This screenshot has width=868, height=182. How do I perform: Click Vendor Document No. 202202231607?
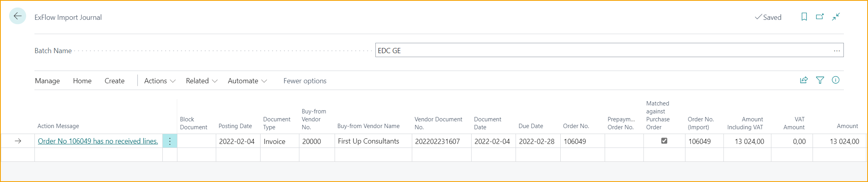point(442,141)
